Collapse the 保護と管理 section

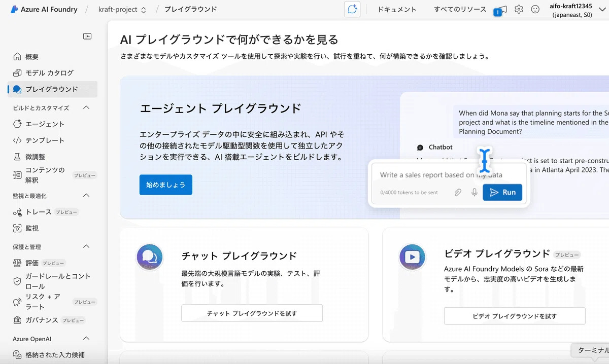86,247
